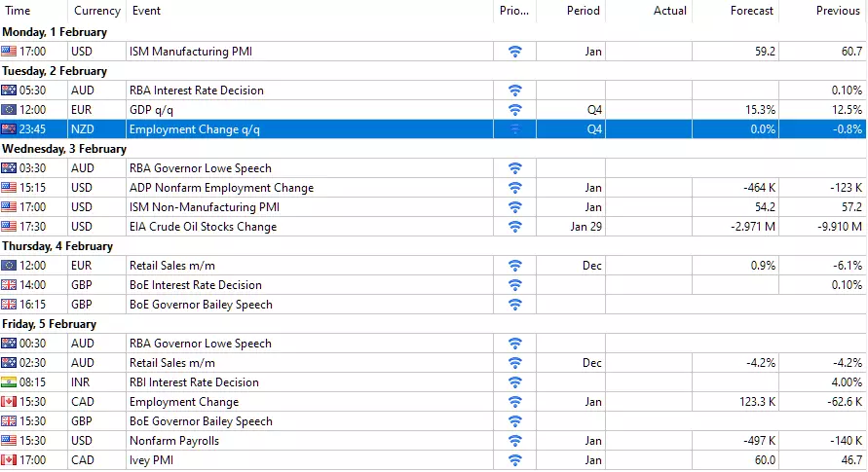Screen dimensions: 868x472
Task: Click the Event column header
Action: tap(310, 11)
